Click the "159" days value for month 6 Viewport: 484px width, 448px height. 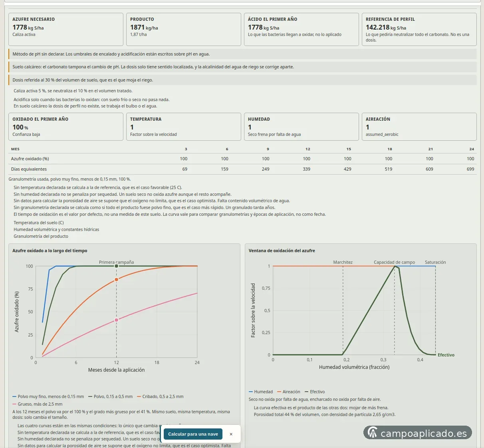click(225, 169)
